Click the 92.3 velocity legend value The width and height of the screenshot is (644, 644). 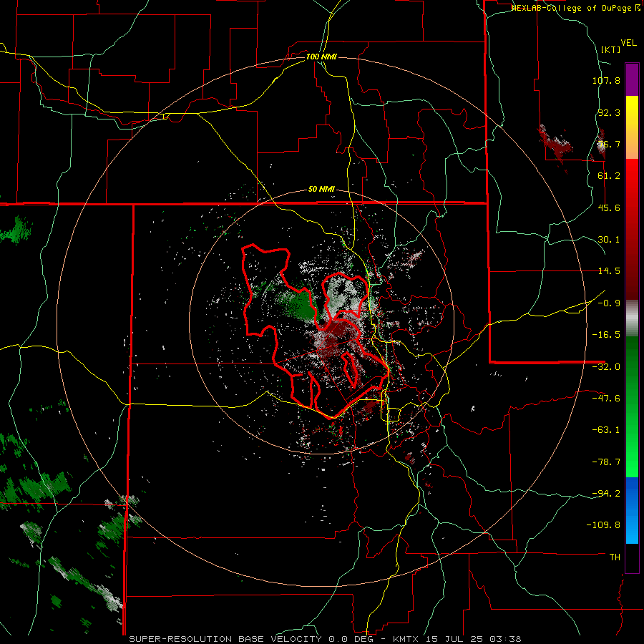(609, 112)
